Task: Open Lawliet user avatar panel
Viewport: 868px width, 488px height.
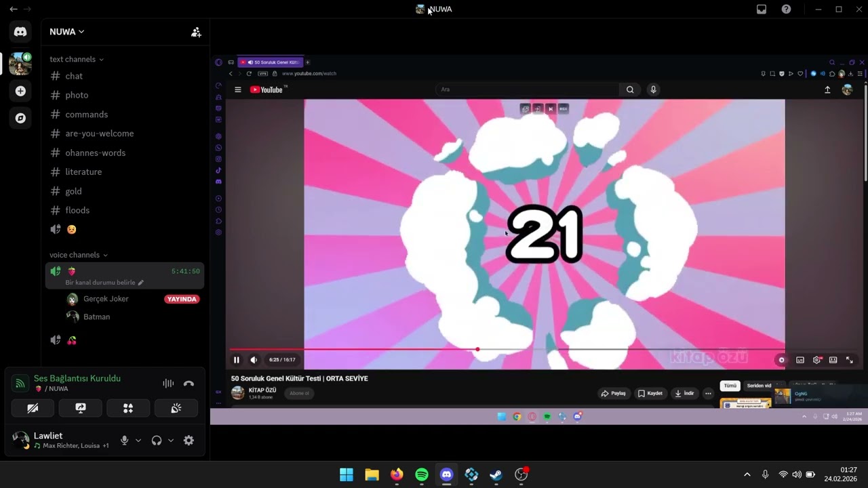Action: tap(21, 440)
